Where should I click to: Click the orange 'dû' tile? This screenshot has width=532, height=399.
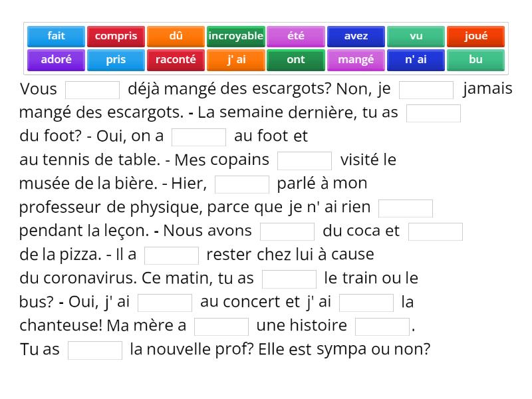(176, 37)
